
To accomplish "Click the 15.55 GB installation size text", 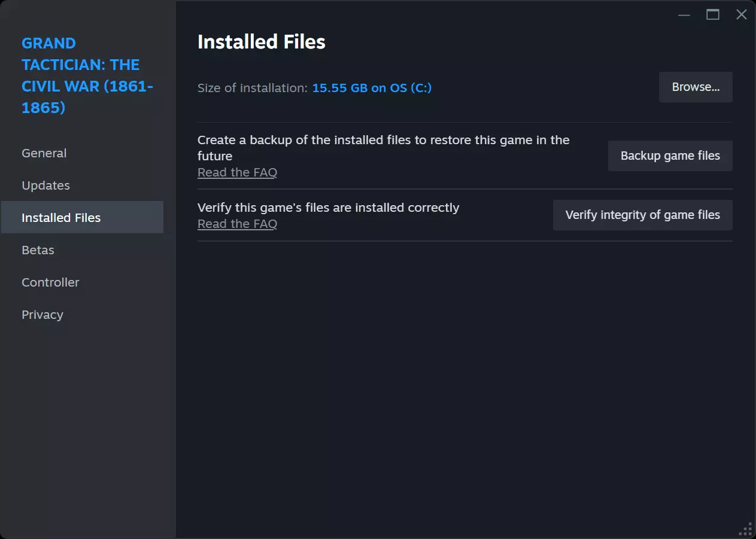I will [x=372, y=88].
